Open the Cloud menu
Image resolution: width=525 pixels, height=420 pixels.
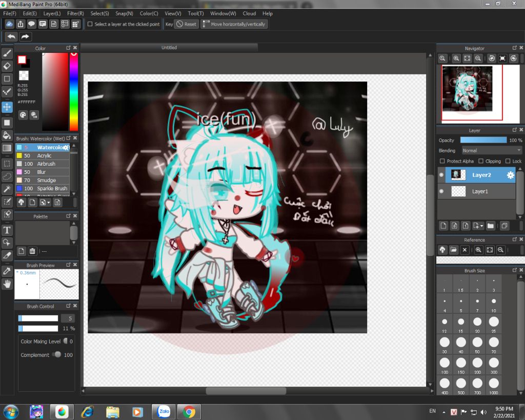click(249, 13)
